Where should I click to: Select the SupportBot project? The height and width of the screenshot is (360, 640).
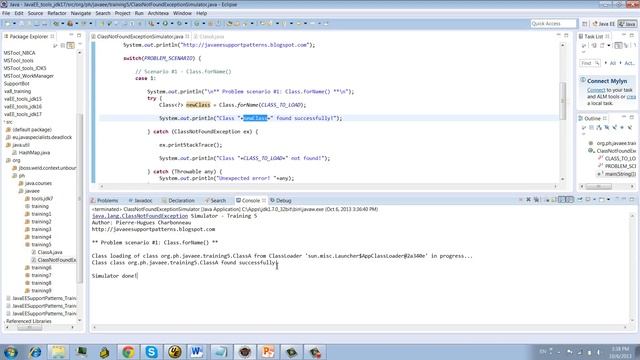tap(16, 84)
